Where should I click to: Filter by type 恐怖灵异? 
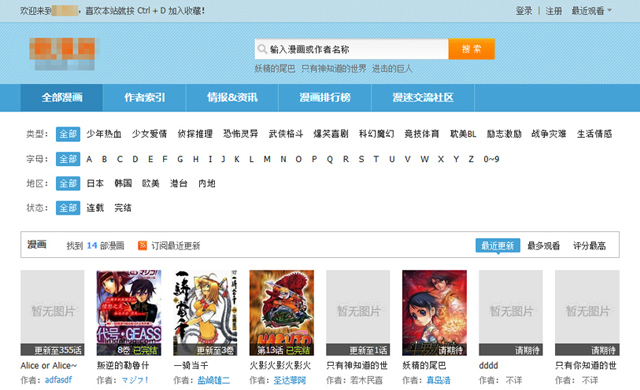[x=240, y=134]
